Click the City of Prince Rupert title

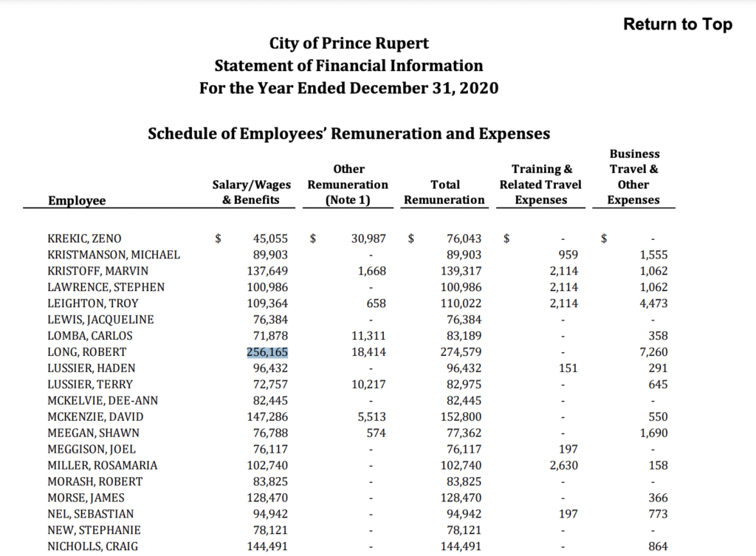click(x=349, y=44)
